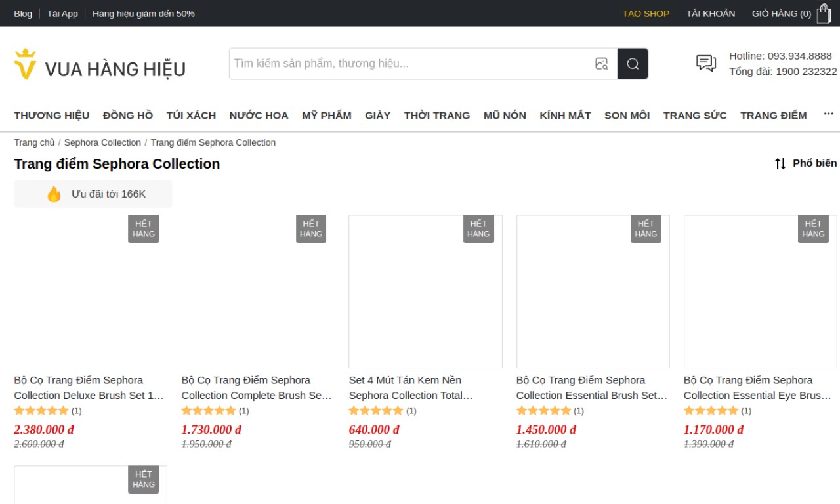
Task: Click the Tổng đài: 1900 232322 text
Action: pyautogui.click(x=783, y=72)
